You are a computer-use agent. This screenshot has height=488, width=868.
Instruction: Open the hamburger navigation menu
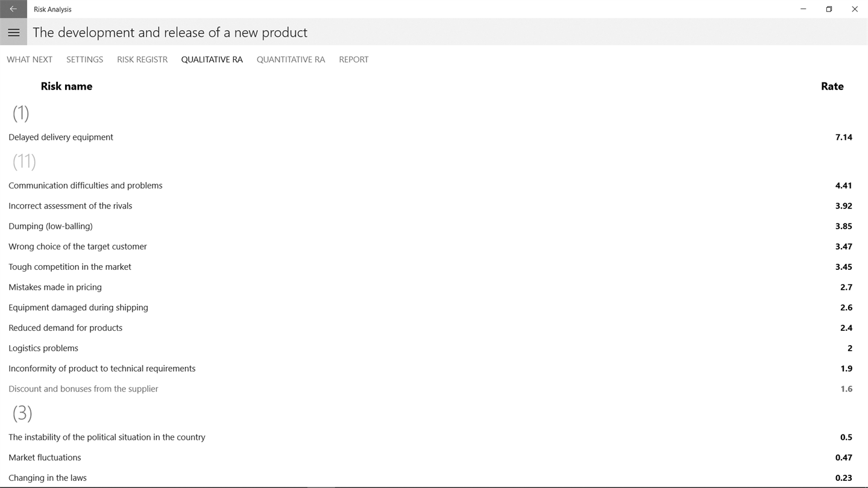click(13, 33)
